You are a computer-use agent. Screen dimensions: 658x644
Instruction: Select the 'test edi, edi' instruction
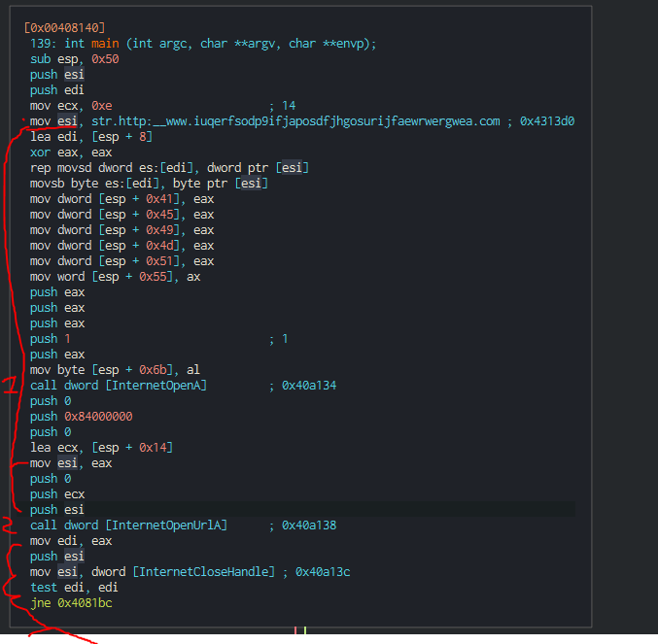point(74,588)
